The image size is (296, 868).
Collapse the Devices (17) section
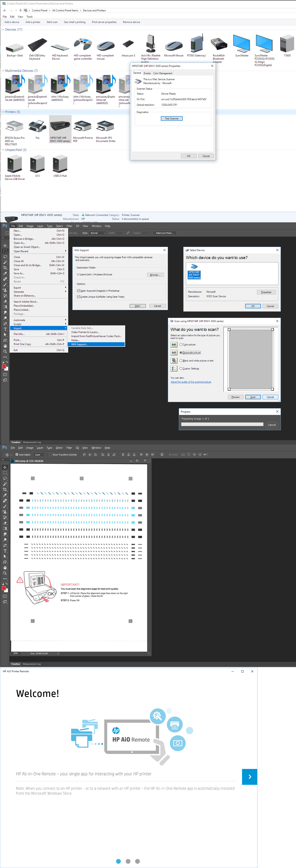(x=3, y=30)
